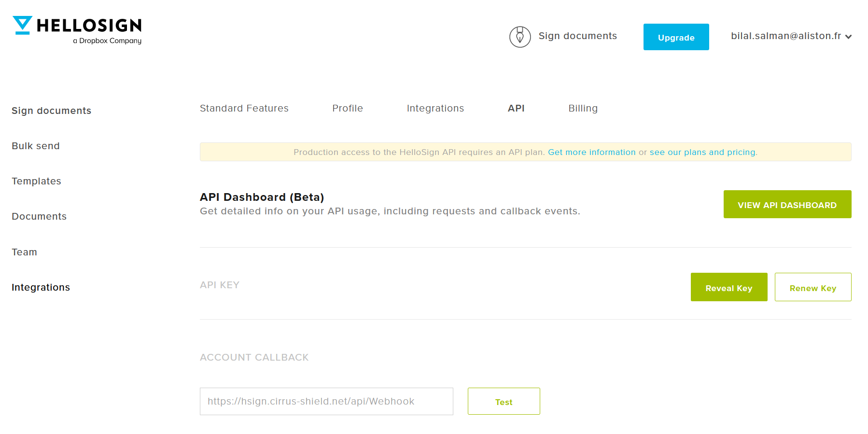The image size is (868, 434).
Task: Click the HelloSign logo
Action: click(77, 30)
